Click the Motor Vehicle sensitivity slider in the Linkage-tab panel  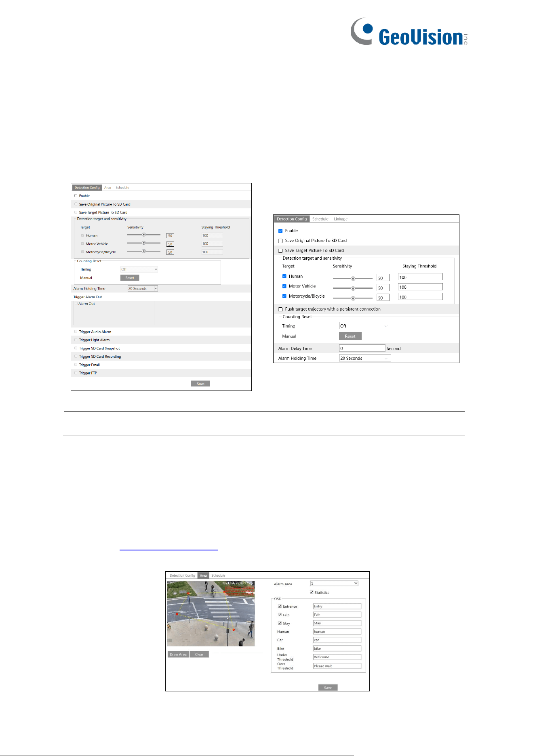tap(353, 288)
